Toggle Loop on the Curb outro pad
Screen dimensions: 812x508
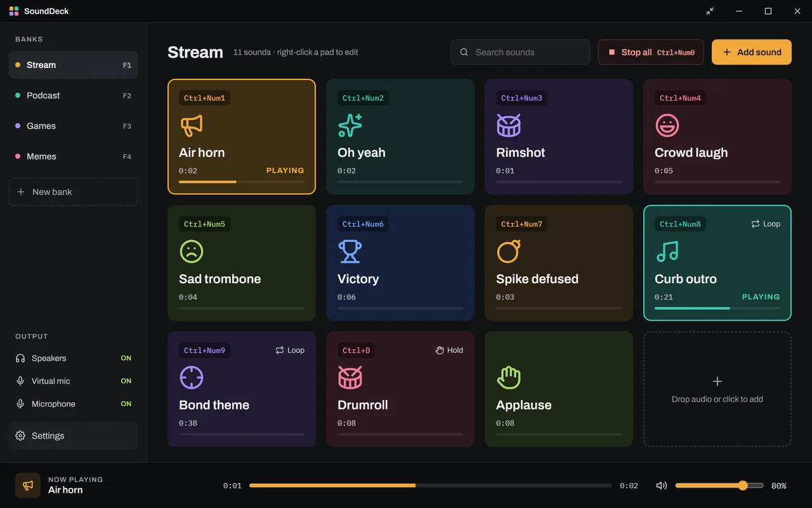point(766,224)
